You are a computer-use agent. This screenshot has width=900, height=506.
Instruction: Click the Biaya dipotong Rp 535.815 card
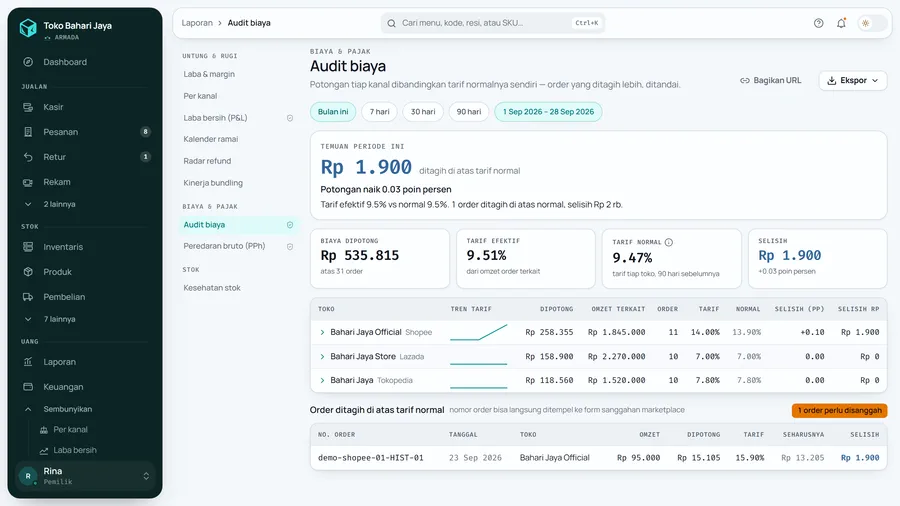click(380, 259)
